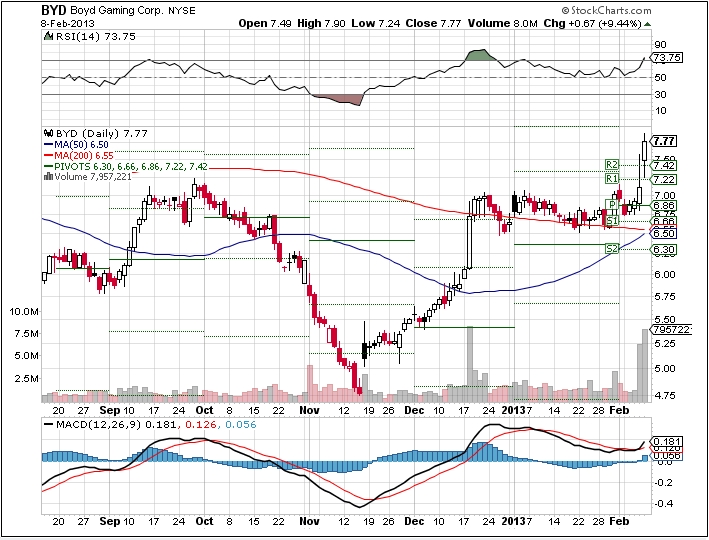Click the Boyd Gaming Corp. company name

click(117, 10)
